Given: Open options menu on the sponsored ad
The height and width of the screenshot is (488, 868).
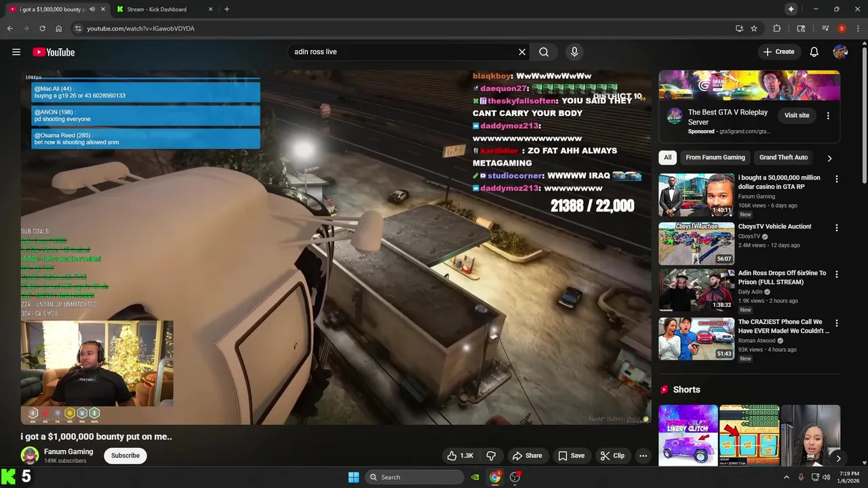Looking at the screenshot, I should pyautogui.click(x=828, y=116).
